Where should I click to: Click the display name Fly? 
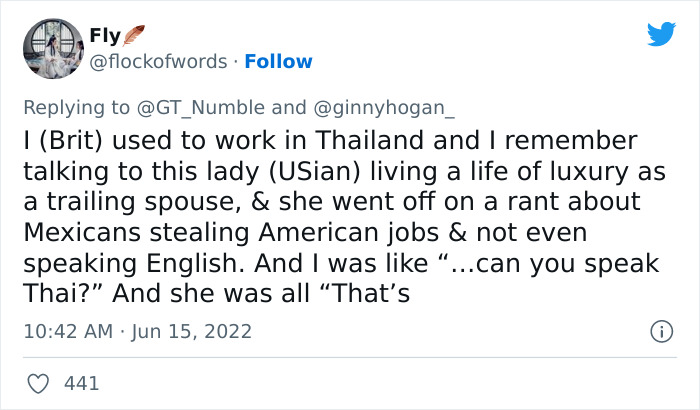(104, 37)
